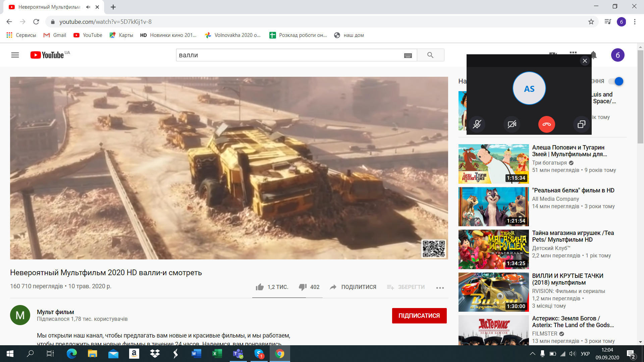Screen dimensions: 644x362
Task: Click the address bar URL
Action: coord(105,22)
